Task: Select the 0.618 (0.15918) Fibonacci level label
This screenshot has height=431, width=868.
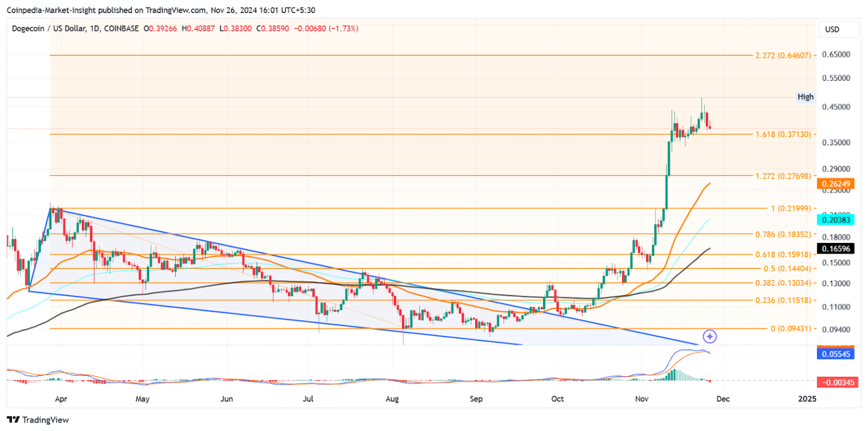Action: [x=783, y=255]
